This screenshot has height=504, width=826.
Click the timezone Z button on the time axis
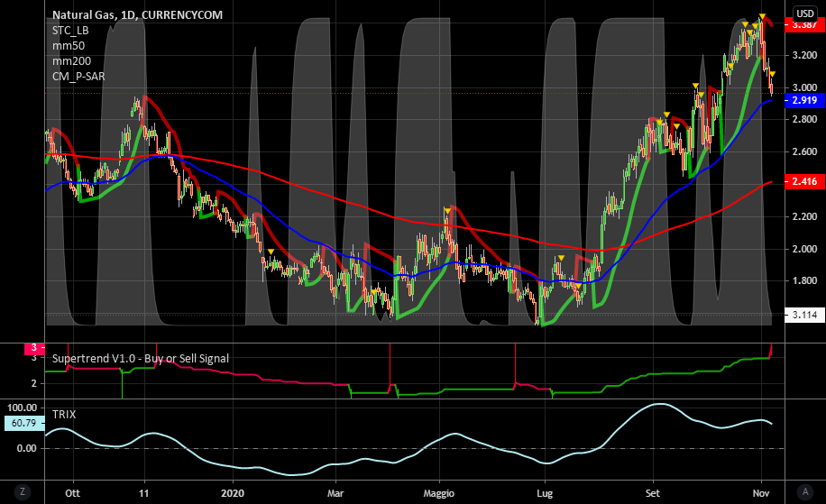(23, 492)
